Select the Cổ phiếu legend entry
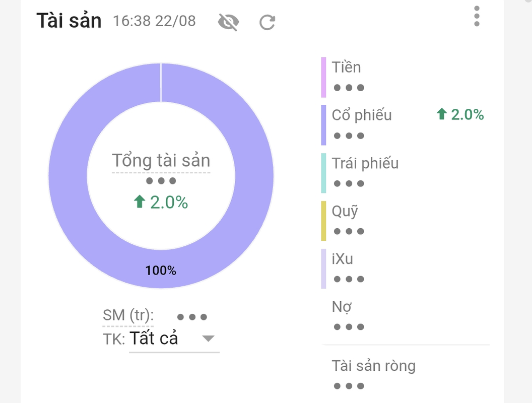Viewport: 532px width, 403px height. (361, 115)
